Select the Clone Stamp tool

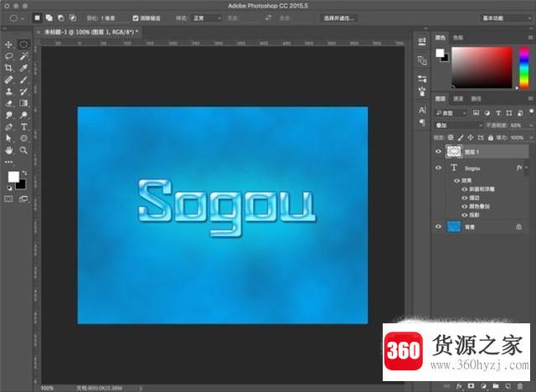click(x=8, y=91)
